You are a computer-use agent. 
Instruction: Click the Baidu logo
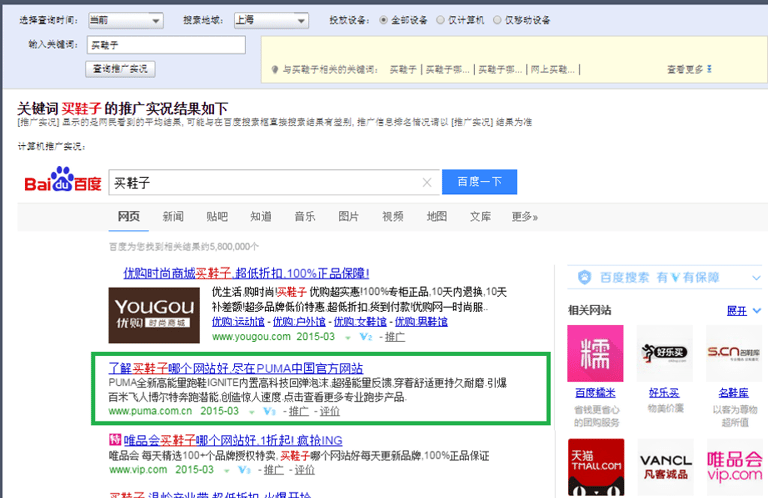click(63, 180)
